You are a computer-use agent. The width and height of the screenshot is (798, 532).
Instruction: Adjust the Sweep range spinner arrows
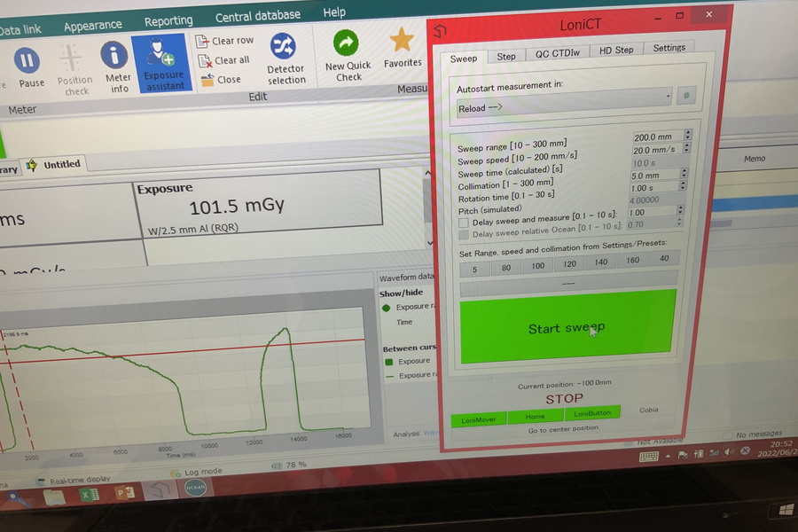(x=686, y=137)
